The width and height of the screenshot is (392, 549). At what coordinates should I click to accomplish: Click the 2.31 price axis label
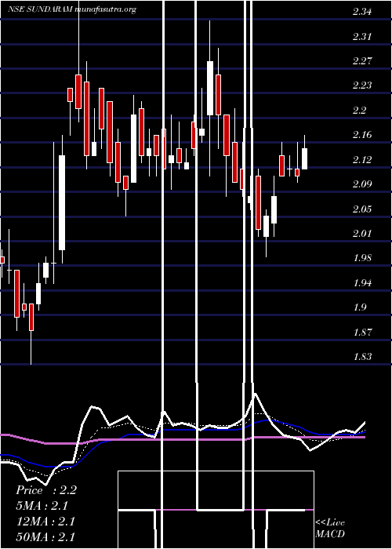pyautogui.click(x=362, y=36)
